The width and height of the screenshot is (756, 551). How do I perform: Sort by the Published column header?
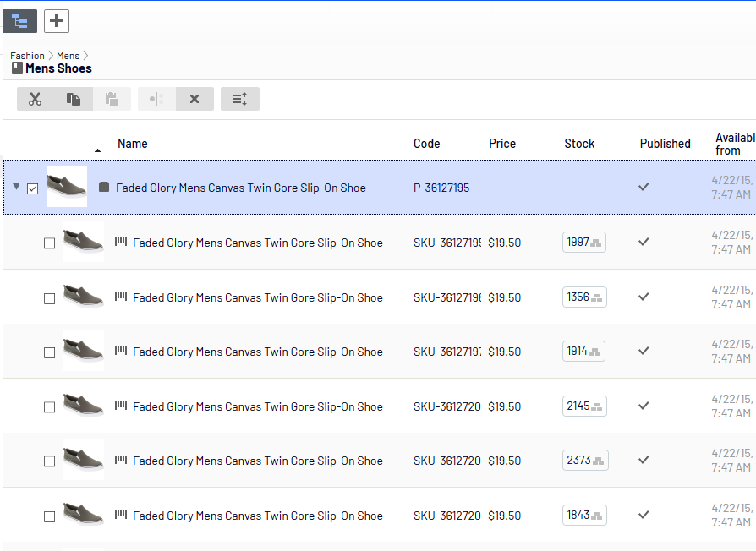666,144
